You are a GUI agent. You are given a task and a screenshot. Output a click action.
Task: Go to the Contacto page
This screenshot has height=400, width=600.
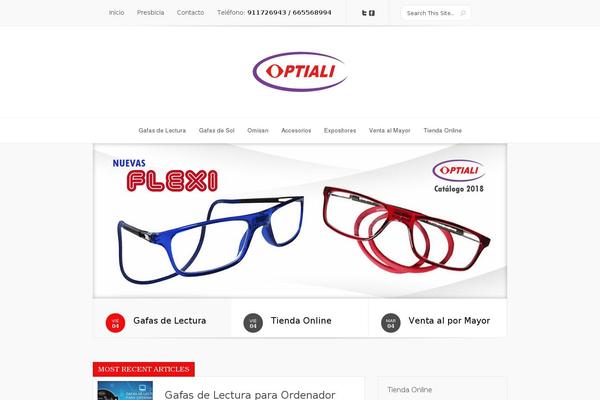[x=190, y=13]
